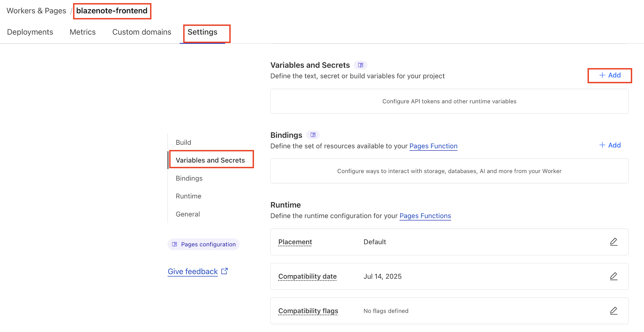Open Build section in settings sidebar
The image size is (644, 332).
(x=183, y=142)
